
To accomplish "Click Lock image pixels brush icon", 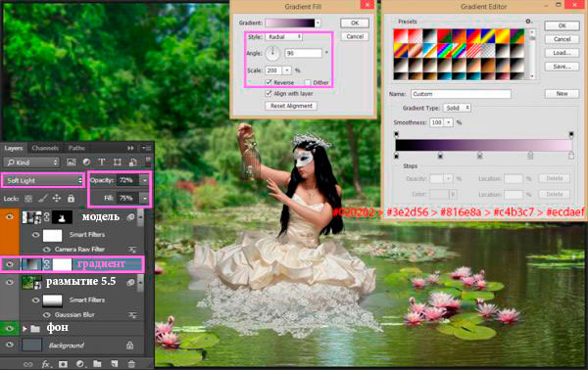I will [x=43, y=198].
